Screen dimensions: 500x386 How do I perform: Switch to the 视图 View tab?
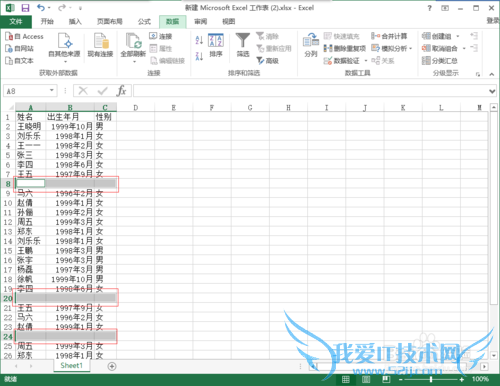(228, 22)
